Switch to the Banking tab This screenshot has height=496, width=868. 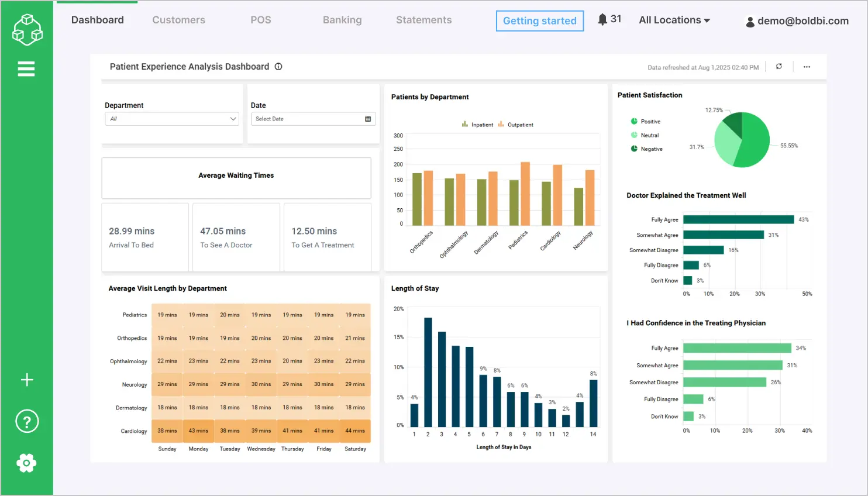click(x=342, y=19)
